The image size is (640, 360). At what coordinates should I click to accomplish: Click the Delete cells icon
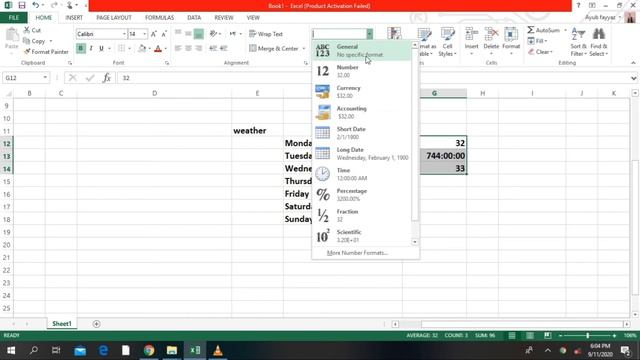491,34
